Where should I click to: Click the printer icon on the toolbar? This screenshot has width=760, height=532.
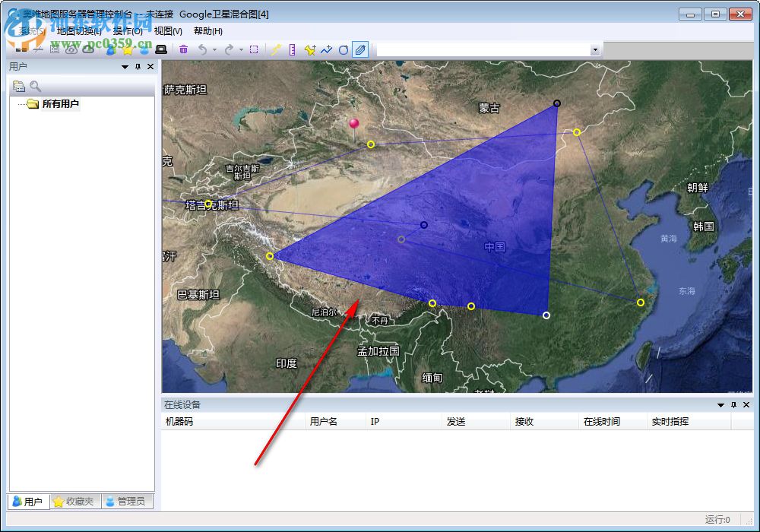pyautogui.click(x=160, y=49)
